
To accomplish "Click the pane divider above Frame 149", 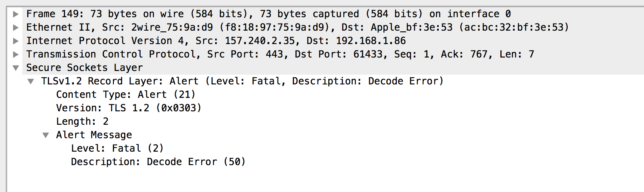I will tap(322, 6).
